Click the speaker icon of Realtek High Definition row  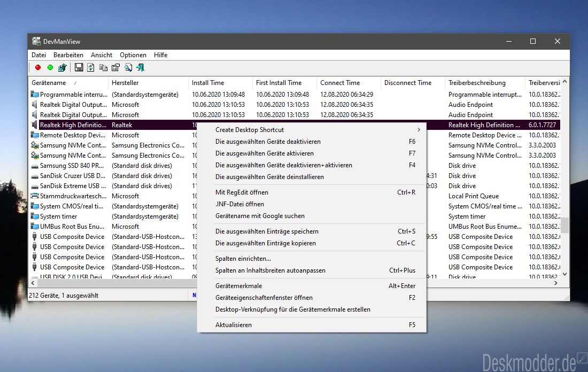point(35,125)
